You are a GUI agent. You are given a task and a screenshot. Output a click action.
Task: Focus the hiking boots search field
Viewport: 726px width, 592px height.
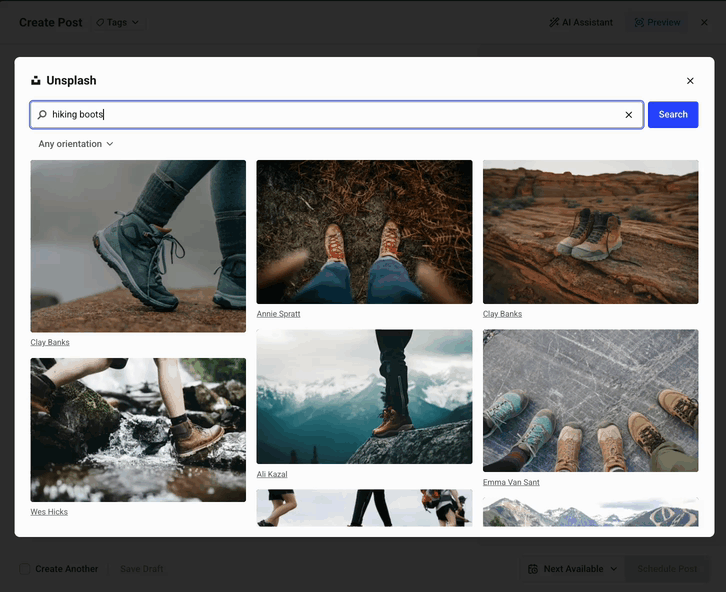coord(337,114)
